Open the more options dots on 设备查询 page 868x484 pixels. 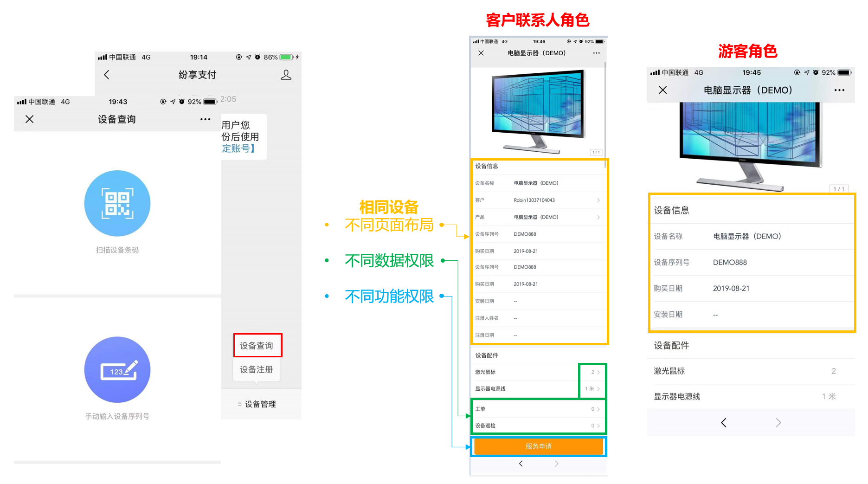[x=205, y=119]
